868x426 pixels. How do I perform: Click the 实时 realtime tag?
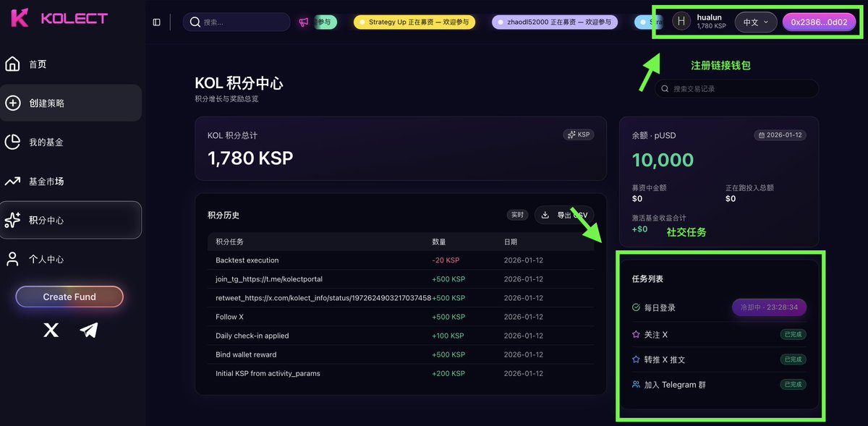(518, 215)
